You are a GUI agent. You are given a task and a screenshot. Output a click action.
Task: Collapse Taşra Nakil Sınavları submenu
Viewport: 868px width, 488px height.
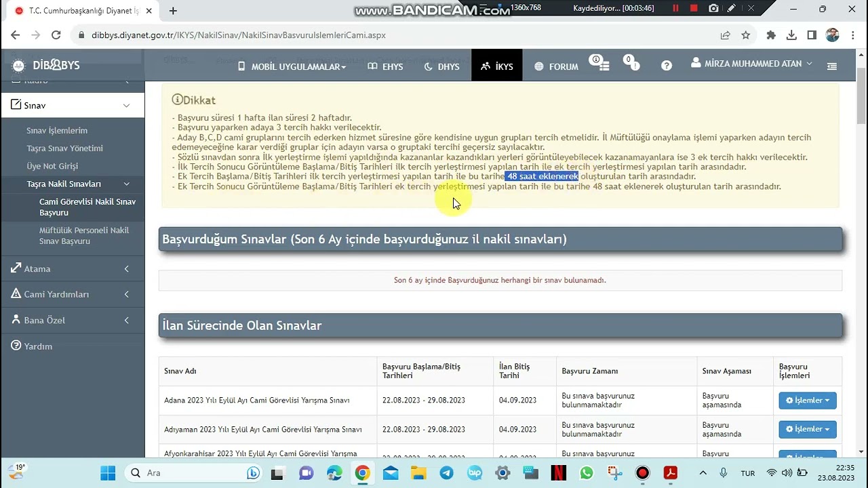(73, 184)
